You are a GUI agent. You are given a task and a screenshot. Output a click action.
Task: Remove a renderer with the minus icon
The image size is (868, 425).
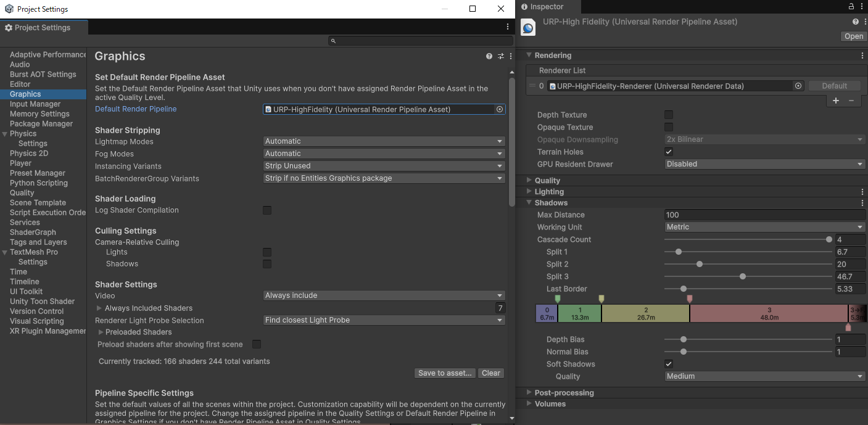click(x=851, y=101)
